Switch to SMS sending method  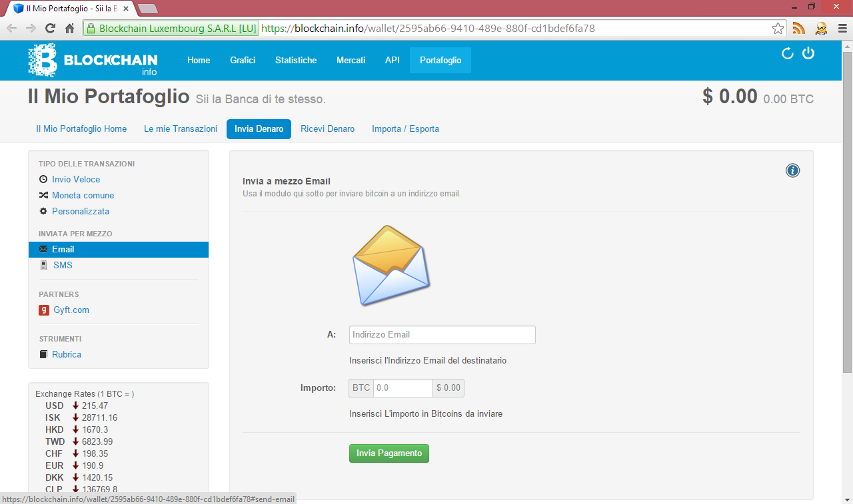pyautogui.click(x=63, y=265)
